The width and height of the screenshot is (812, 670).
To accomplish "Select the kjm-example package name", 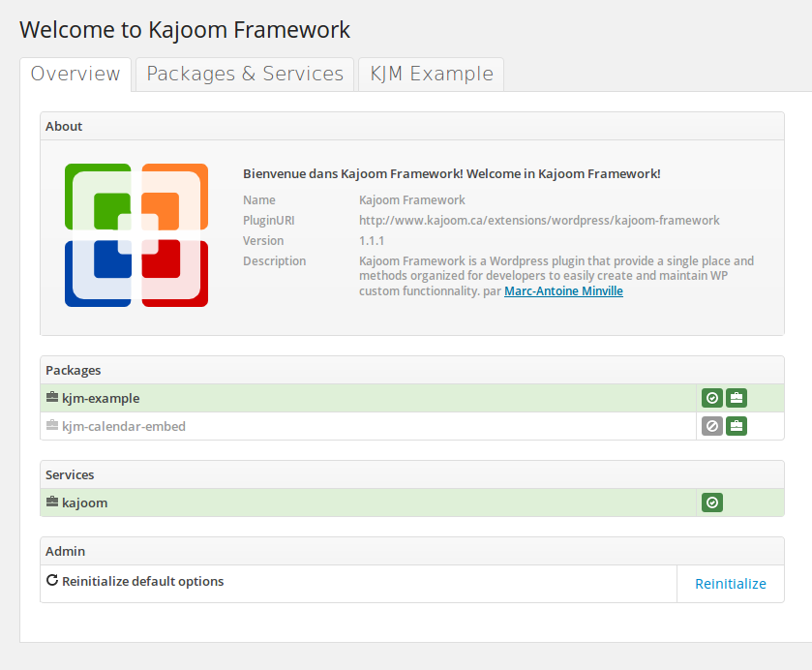I will coord(101,399).
